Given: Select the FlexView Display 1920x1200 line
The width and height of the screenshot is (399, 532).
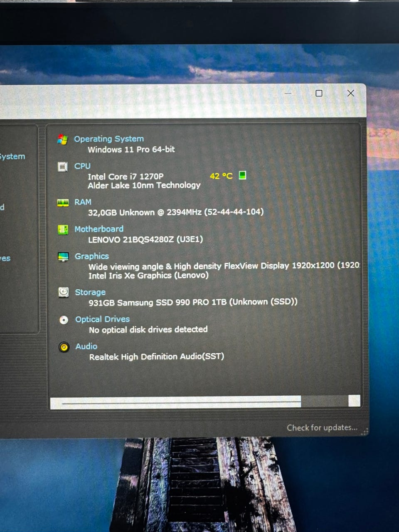Looking at the screenshot, I should (x=224, y=266).
